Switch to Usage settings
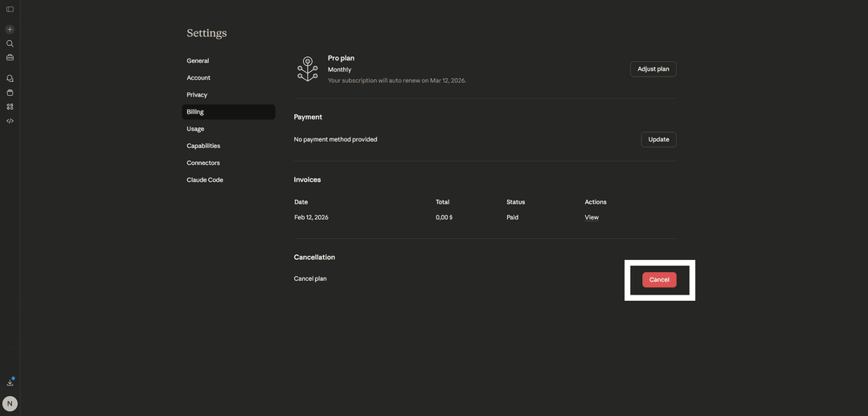The image size is (868, 416). pyautogui.click(x=195, y=129)
